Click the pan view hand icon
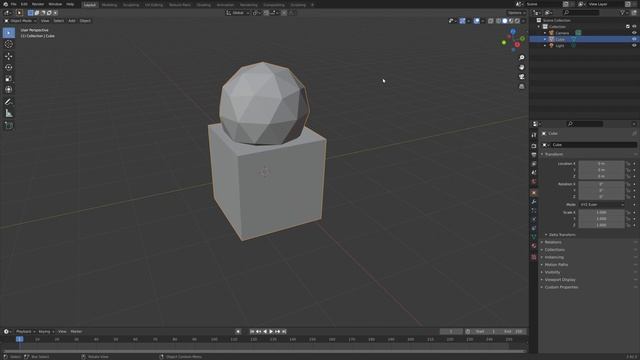Viewport: 640px width, 360px height. [x=522, y=67]
